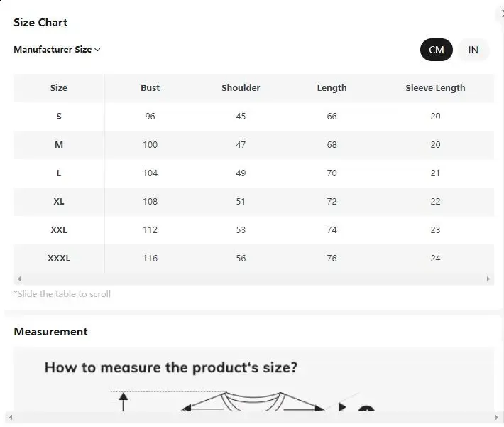Switch measurement units to CM
The image size is (504, 427).
436,50
